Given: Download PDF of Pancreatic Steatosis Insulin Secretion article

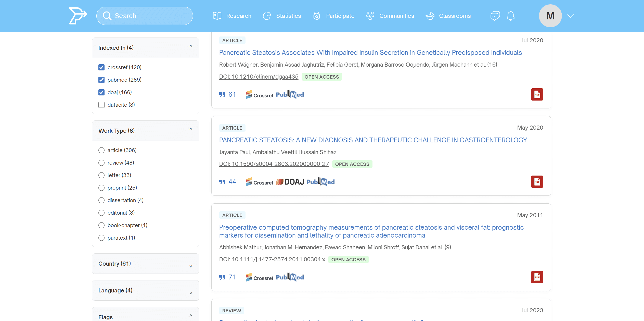Looking at the screenshot, I should (x=537, y=94).
